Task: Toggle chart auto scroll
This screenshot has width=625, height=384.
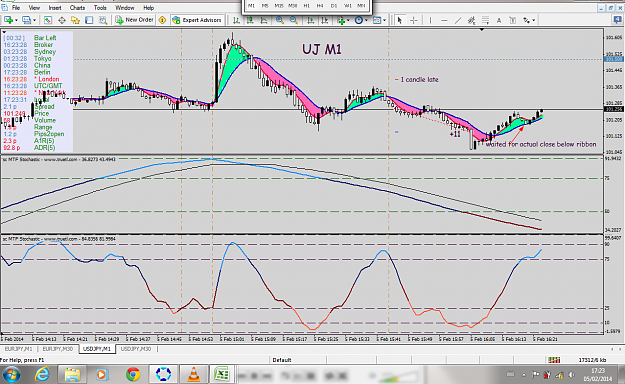Action: coord(311,20)
